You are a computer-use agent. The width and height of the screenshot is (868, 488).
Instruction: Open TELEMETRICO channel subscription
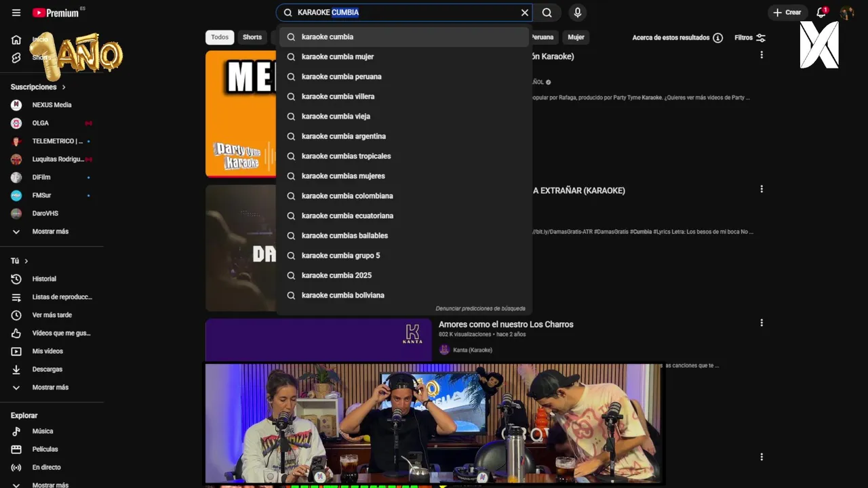click(52, 141)
